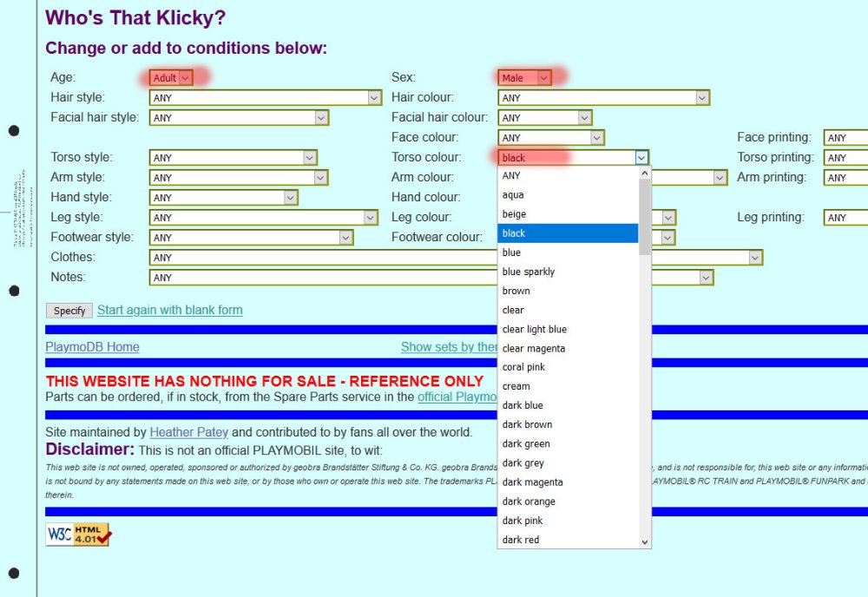Pick 'coral pink' from the dropdown list
The height and width of the screenshot is (597, 868).
[523, 367]
